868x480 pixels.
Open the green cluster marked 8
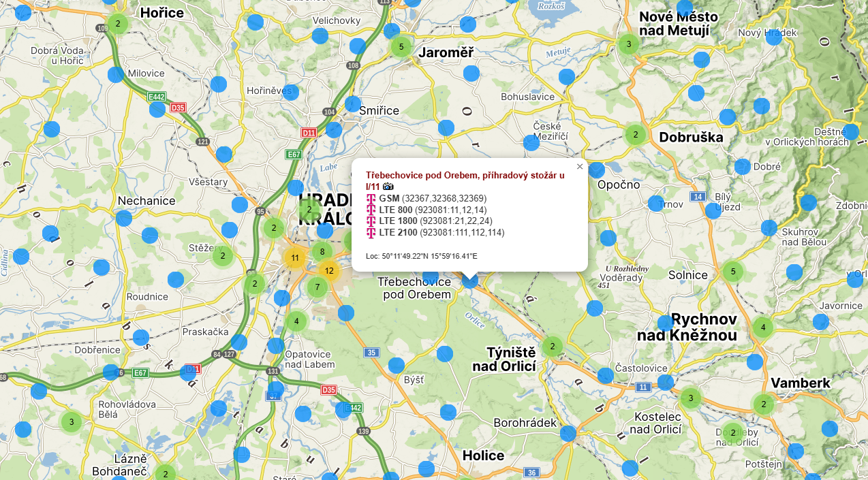pyautogui.click(x=322, y=252)
